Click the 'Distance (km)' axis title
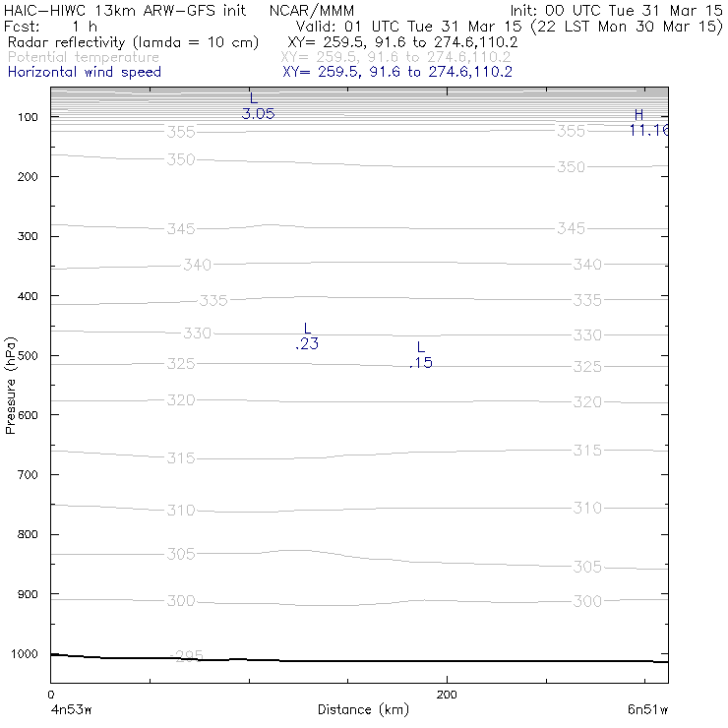Screen dimensions: 728x728 point(364,709)
